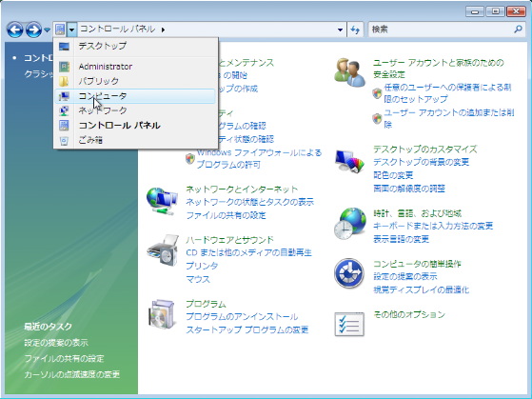Click the hardware and sound printer icon
This screenshot has height=399, width=532.
tap(163, 250)
